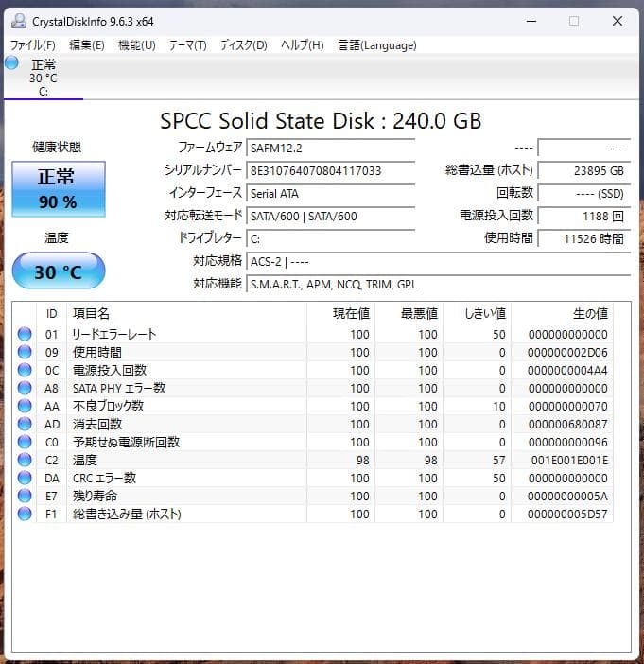Click the rotation rate value ---- (SSD)
The width and height of the screenshot is (644, 664).
583,194
